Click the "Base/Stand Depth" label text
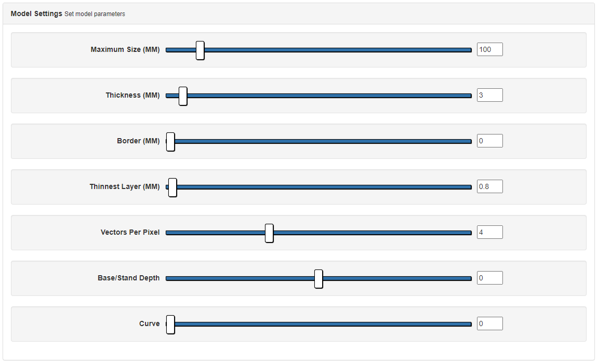Screen dimensions: 597x364 128,278
